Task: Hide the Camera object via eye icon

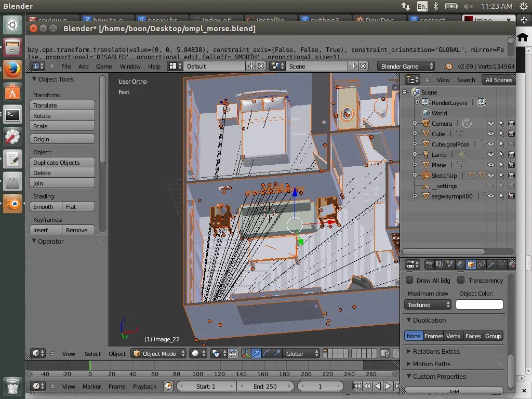Action: tap(490, 123)
